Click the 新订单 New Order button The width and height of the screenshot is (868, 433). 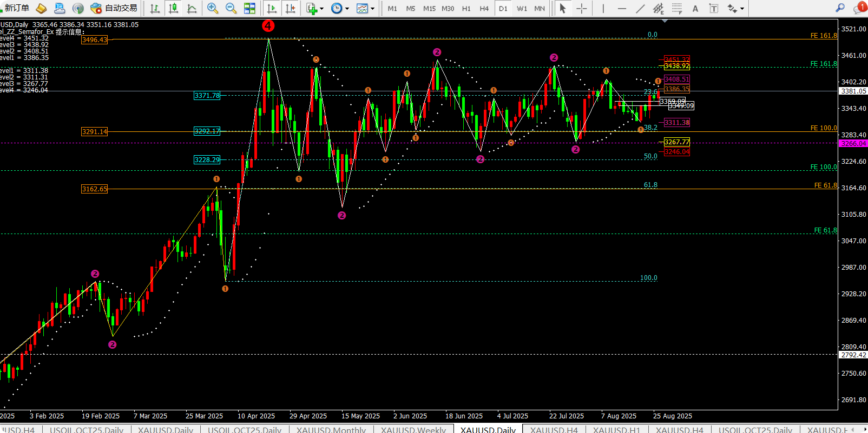15,8
